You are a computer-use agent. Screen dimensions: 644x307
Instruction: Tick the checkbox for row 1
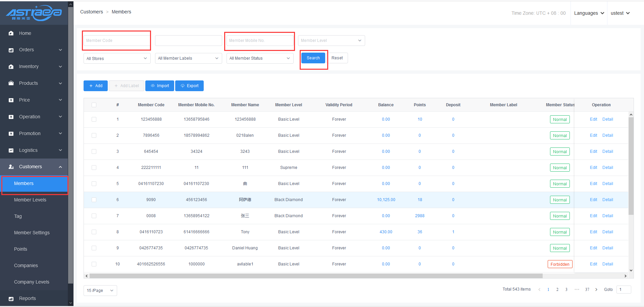point(94,119)
